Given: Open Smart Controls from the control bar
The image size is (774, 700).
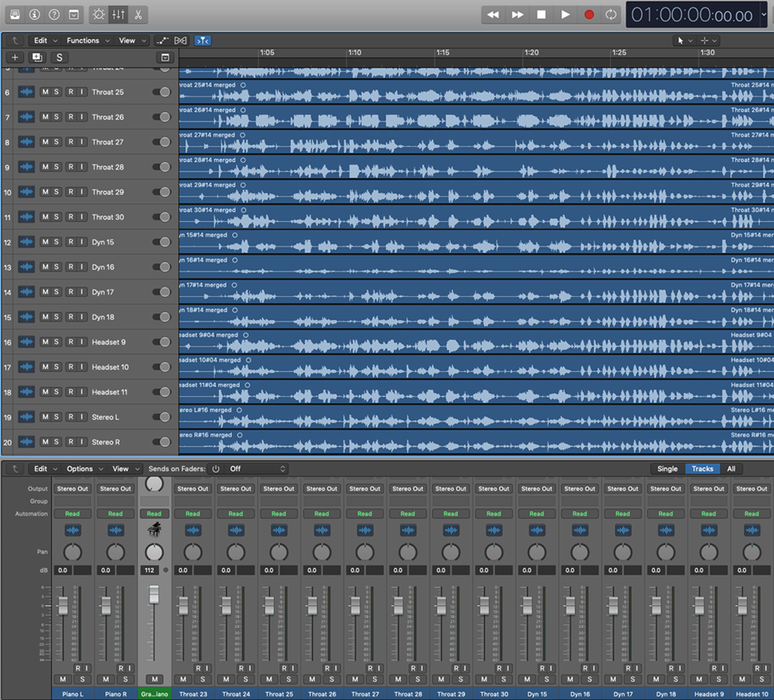Looking at the screenshot, I should point(99,14).
